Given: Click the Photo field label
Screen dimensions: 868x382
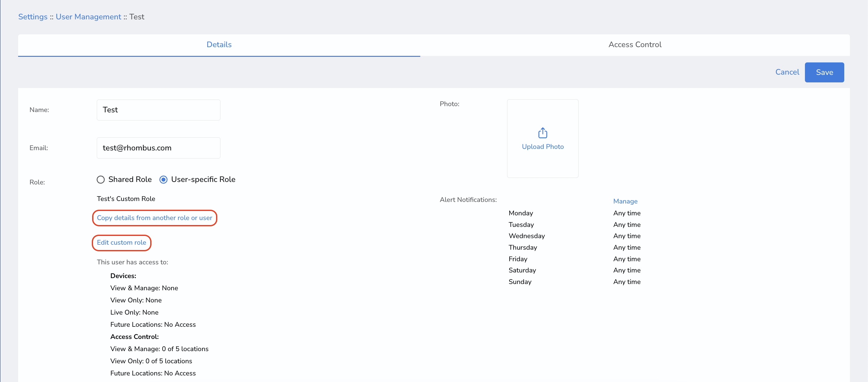Looking at the screenshot, I should click(450, 104).
